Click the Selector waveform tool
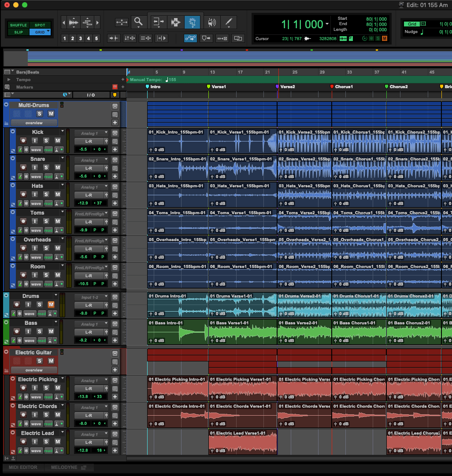This screenshot has height=476, width=452. [x=176, y=22]
